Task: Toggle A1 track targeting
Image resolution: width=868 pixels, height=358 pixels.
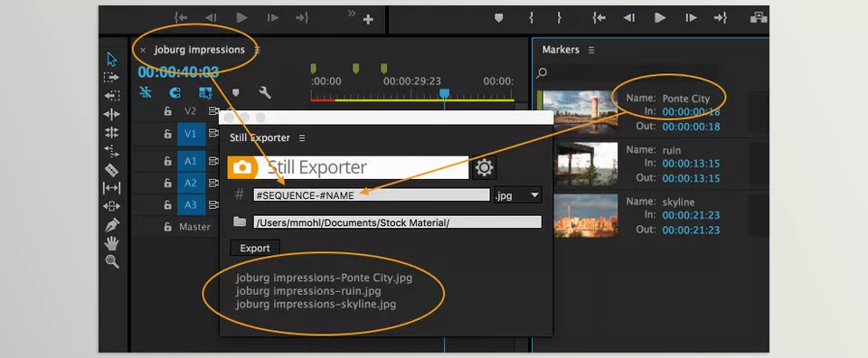Action: [191, 161]
